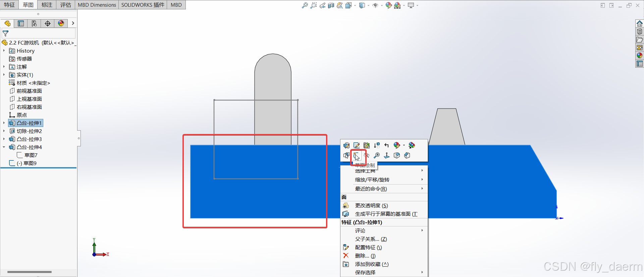Expand the 实体(1) tree node
This screenshot has height=277, width=644.
click(4, 75)
